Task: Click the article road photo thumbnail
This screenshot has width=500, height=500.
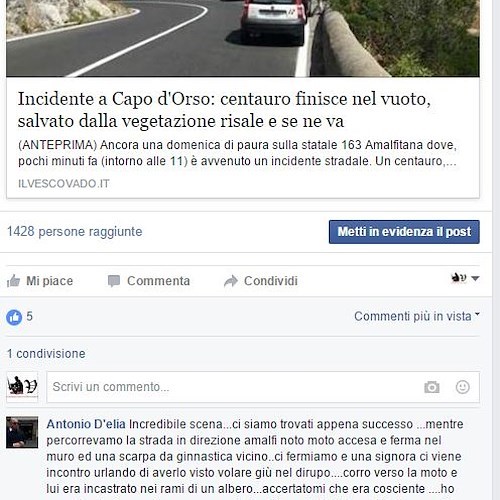Action: point(243,38)
